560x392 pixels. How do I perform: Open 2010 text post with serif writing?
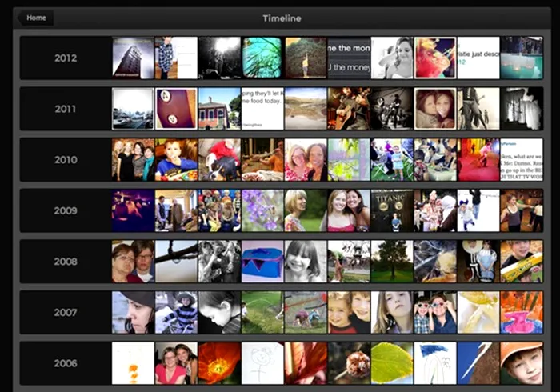(x=522, y=159)
